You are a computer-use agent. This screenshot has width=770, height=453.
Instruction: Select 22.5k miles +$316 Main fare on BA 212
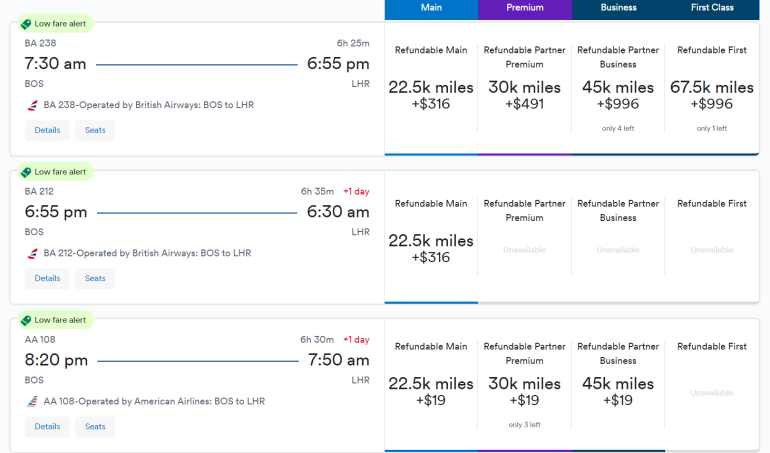tap(431, 248)
